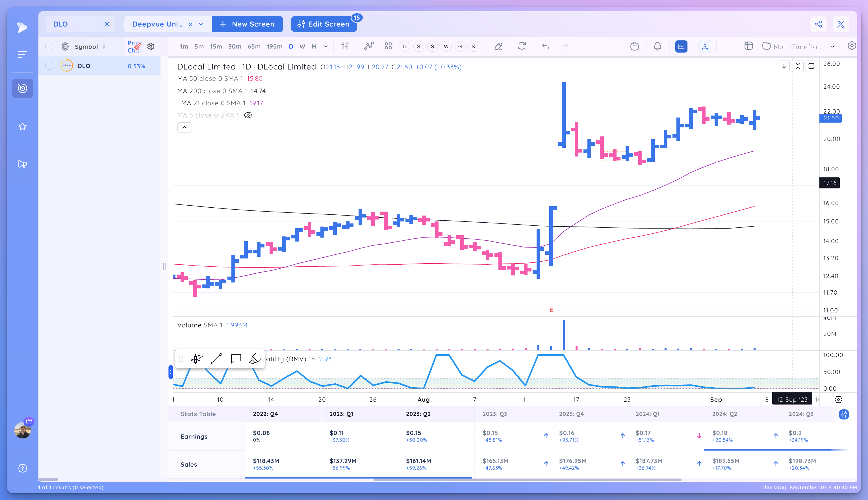The width and height of the screenshot is (868, 500).
Task: Select the DLO symbol row
Action: click(x=100, y=66)
